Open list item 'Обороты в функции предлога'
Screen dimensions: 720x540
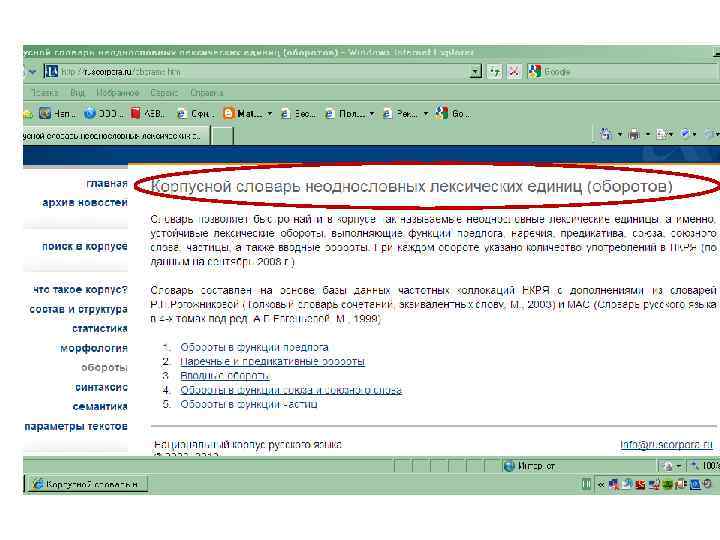(254, 347)
